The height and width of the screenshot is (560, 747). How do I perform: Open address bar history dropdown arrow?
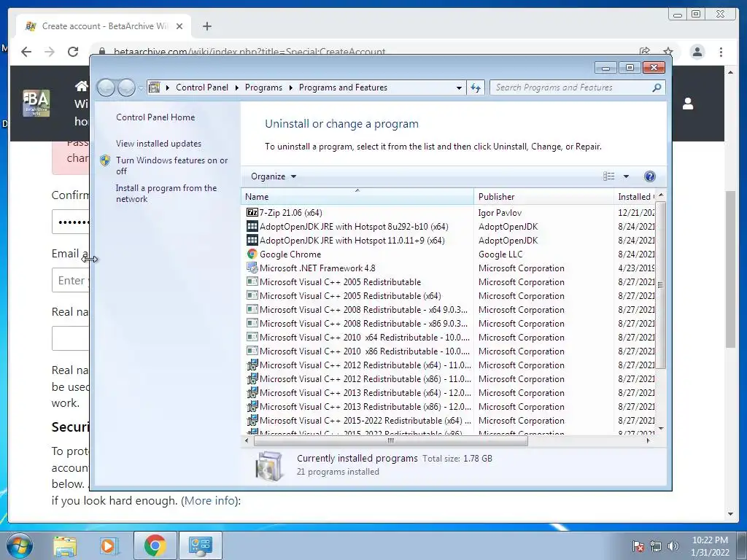coord(459,87)
